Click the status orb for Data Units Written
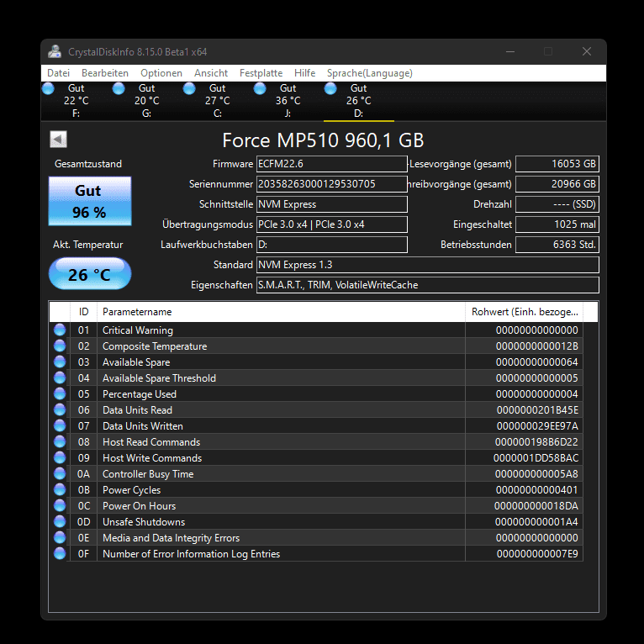The height and width of the screenshot is (644, 644). coord(60,426)
